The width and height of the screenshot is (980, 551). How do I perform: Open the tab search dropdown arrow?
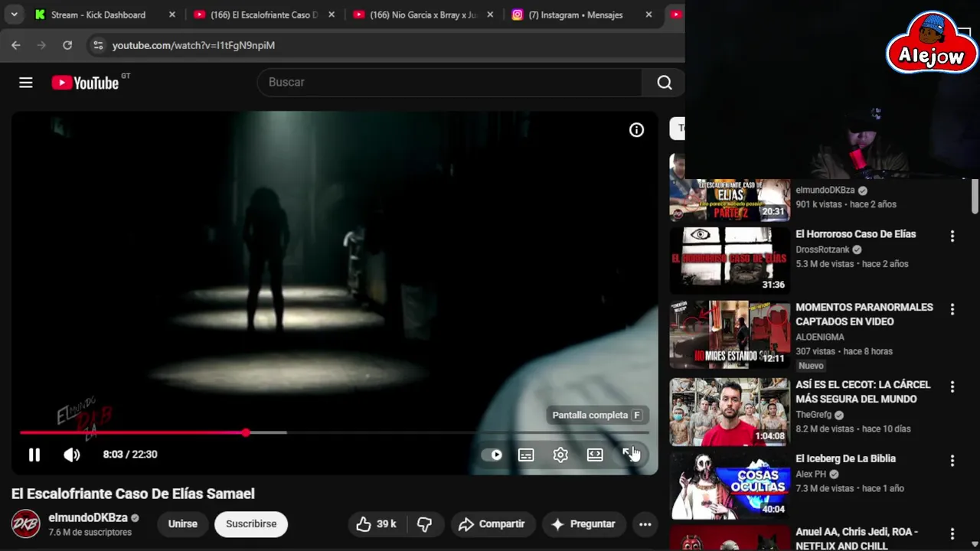coord(14,15)
